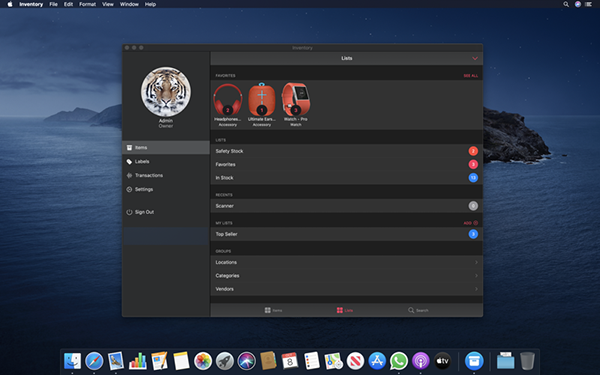Open the Edit menu

pyautogui.click(x=68, y=4)
